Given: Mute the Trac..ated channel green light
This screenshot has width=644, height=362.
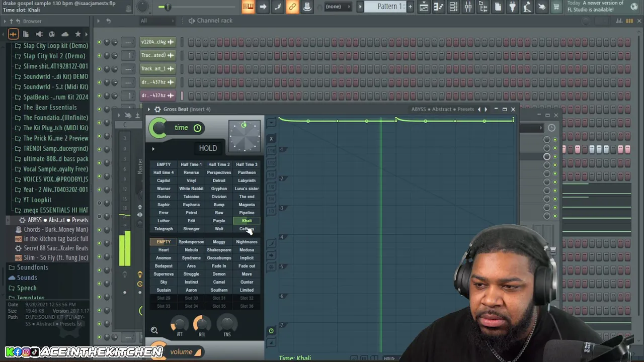Looking at the screenshot, I should pos(99,55).
